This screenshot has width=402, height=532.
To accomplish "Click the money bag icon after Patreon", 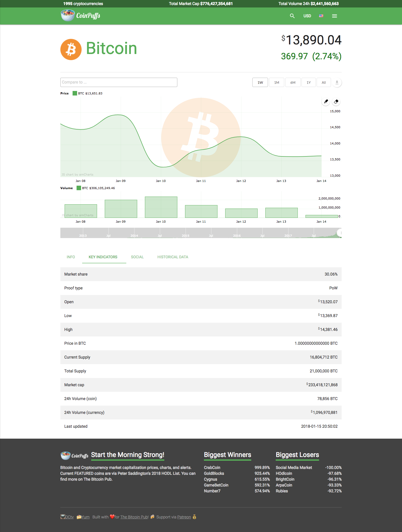I will [194, 517].
